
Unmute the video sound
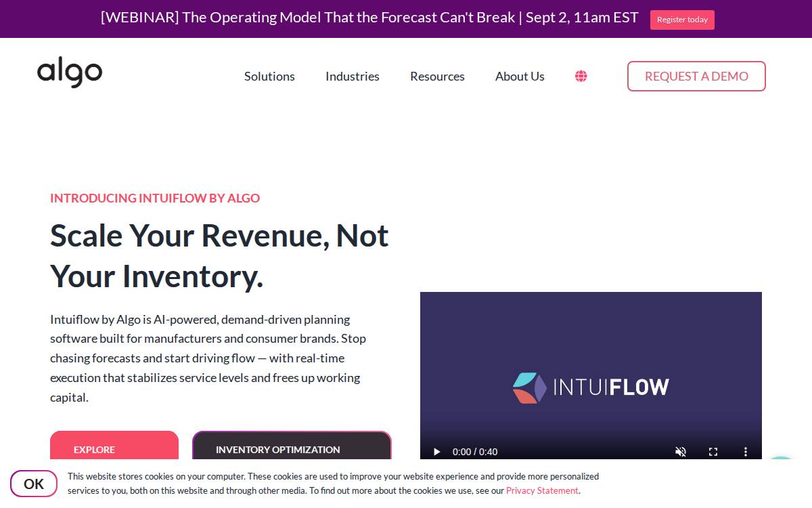(x=681, y=452)
